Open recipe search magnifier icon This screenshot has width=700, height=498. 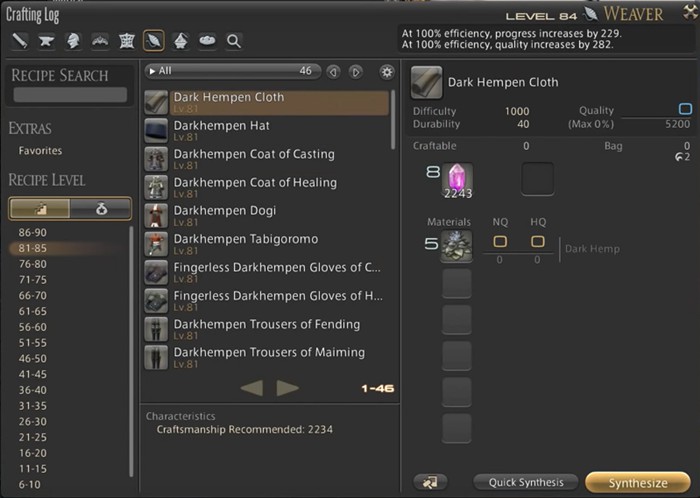coord(234,41)
